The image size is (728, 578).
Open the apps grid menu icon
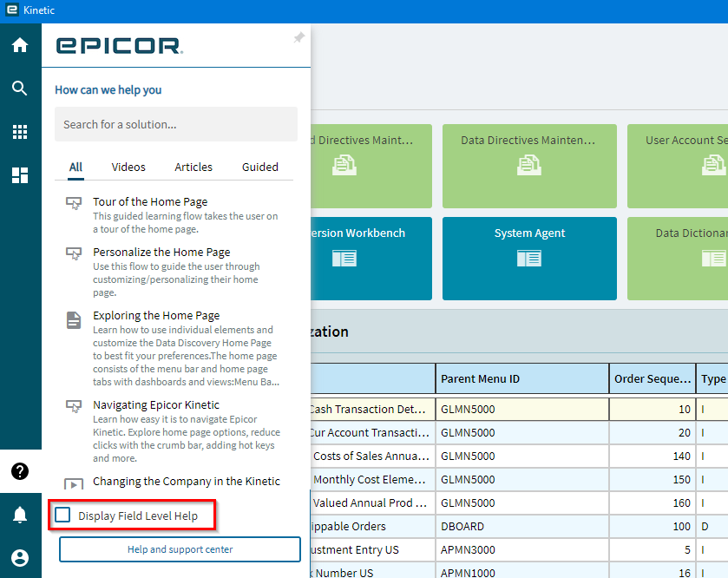(x=19, y=132)
